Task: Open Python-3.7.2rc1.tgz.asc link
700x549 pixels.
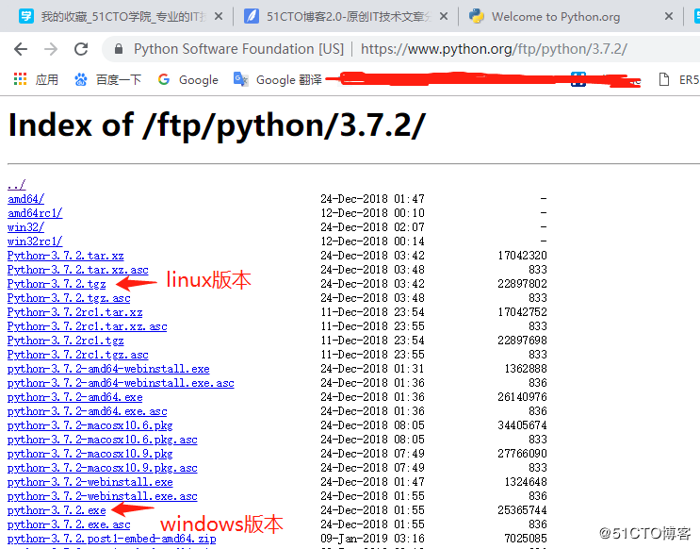Action: coord(78,355)
